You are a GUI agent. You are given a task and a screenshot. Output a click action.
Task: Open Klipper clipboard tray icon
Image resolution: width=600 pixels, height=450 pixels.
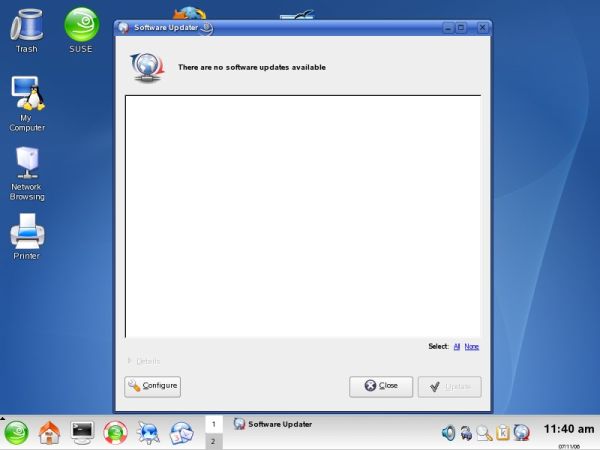(502, 433)
